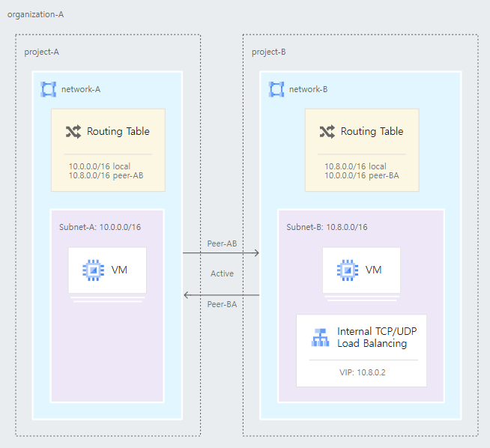Click the Peer-BA label

click(x=222, y=304)
